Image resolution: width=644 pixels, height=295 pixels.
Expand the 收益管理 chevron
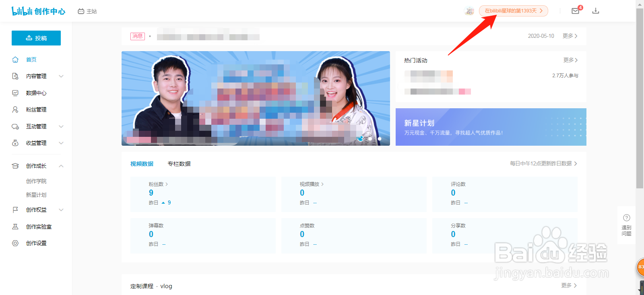[61, 143]
